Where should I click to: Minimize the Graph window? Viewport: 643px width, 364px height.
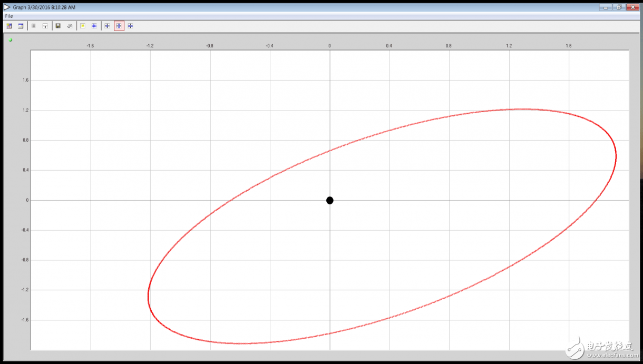606,7
